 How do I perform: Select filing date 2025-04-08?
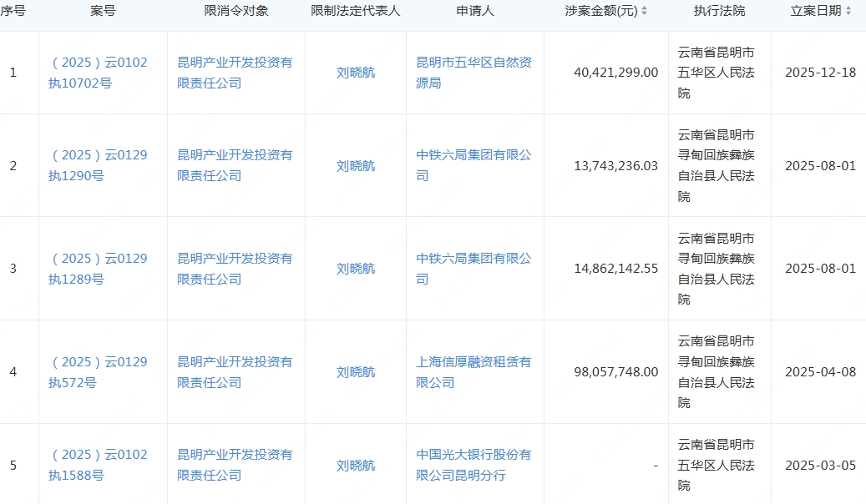point(820,372)
